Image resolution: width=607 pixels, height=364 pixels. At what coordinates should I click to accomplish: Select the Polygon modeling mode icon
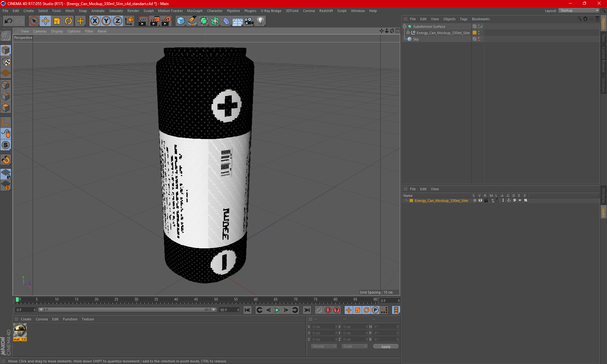(x=6, y=107)
